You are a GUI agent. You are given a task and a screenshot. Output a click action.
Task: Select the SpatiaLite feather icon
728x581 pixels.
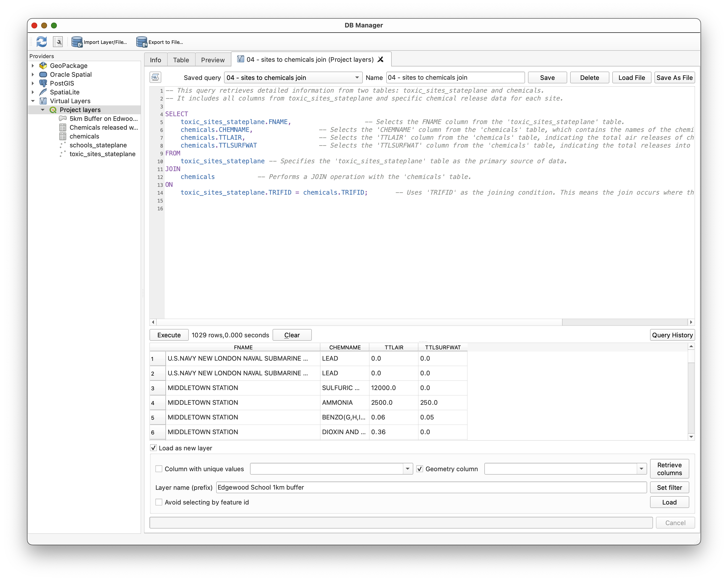tap(43, 92)
